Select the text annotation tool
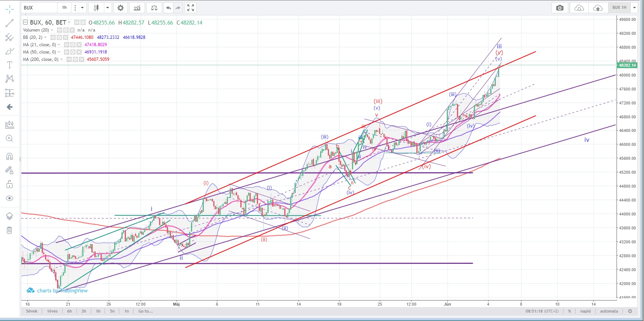644x321 pixels. point(10,65)
